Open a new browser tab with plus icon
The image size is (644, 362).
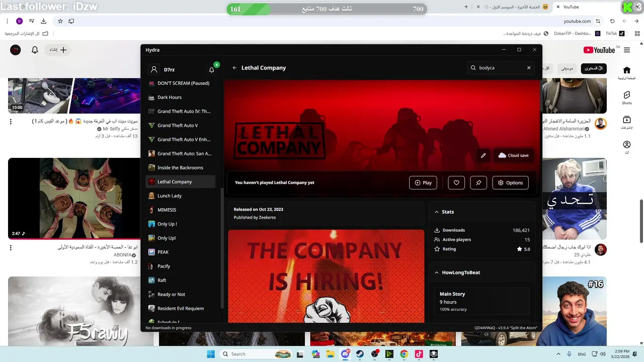[466, 7]
